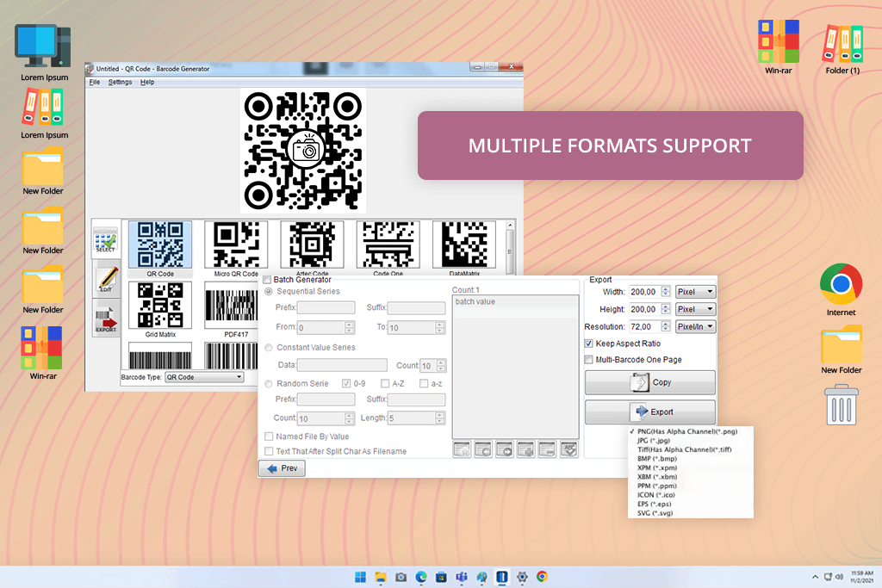Enable Multi-Barcode One Page checkbox
The image size is (882, 588).
(x=588, y=359)
